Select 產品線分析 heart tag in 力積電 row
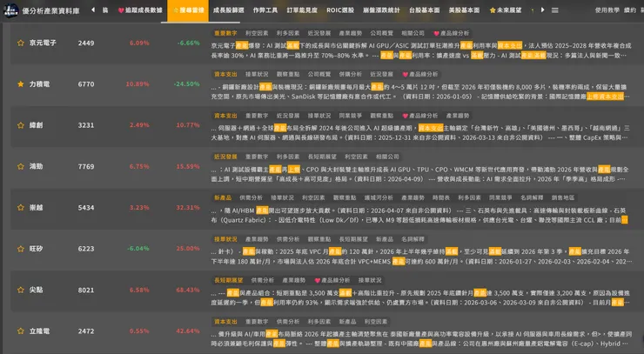The image size is (644, 354). pos(419,74)
